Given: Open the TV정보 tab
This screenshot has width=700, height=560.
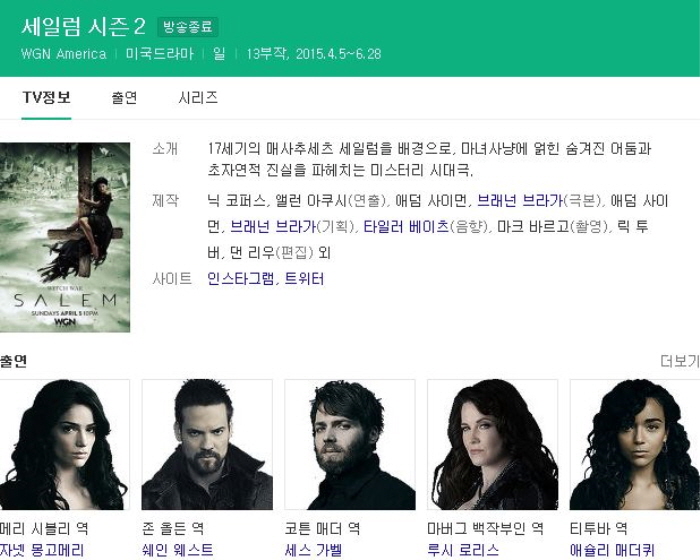Looking at the screenshot, I should point(46,97).
